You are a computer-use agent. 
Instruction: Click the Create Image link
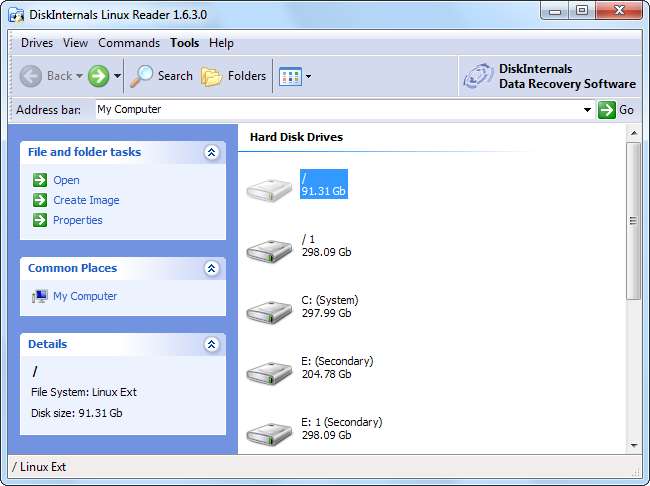(x=85, y=200)
